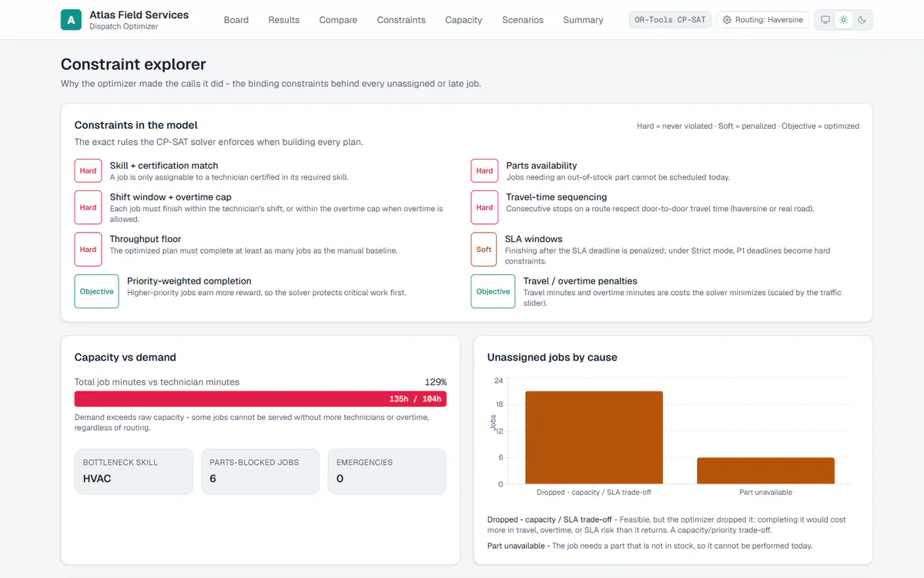The width and height of the screenshot is (924, 578).
Task: Select the system theme monitor icon
Action: pos(825,20)
